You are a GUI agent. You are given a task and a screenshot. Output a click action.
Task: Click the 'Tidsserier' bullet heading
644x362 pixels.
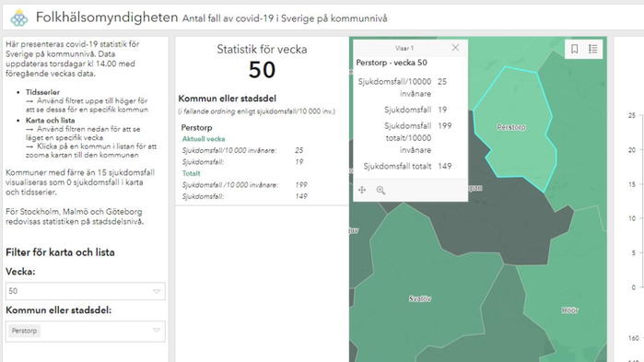(42, 92)
